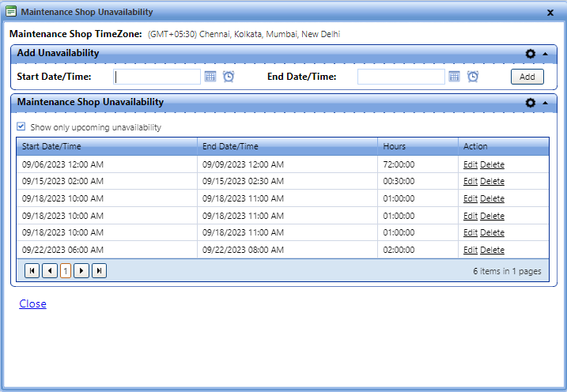Image resolution: width=567 pixels, height=392 pixels.
Task: Delete the 09/06/2023 12:00 AM entry
Action: pos(492,164)
